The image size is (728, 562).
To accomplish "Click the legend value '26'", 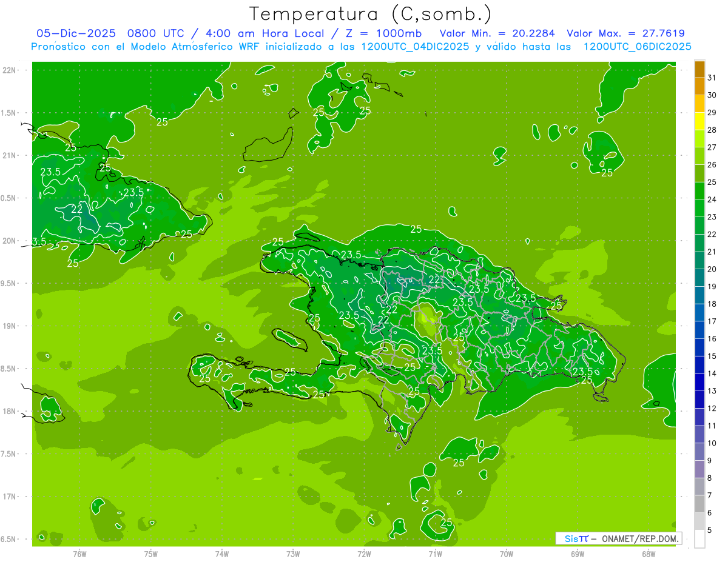I will 712,165.
